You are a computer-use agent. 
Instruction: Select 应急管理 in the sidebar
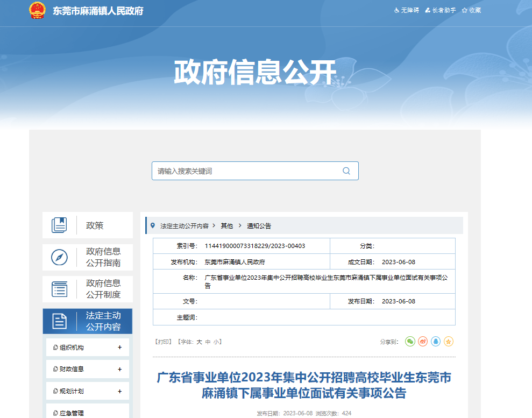click(72, 413)
